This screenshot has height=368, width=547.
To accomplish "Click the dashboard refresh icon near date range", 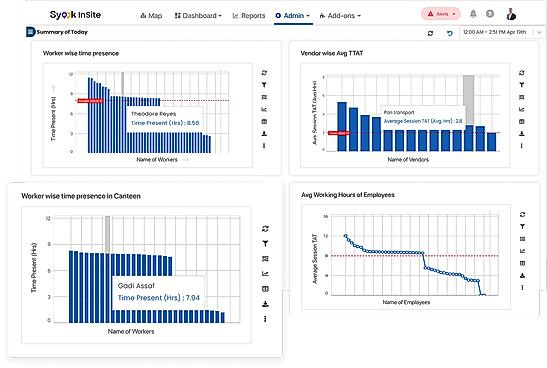I will pyautogui.click(x=430, y=33).
